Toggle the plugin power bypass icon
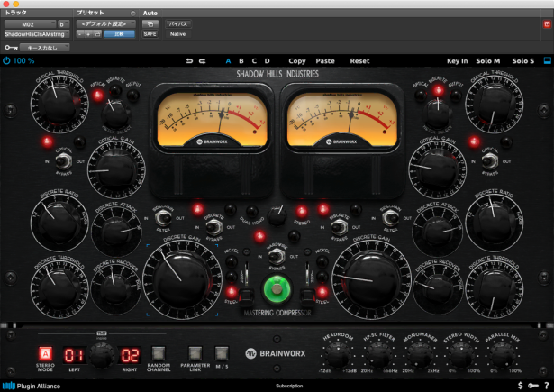Screen dimensions: 554x392 (6, 61)
